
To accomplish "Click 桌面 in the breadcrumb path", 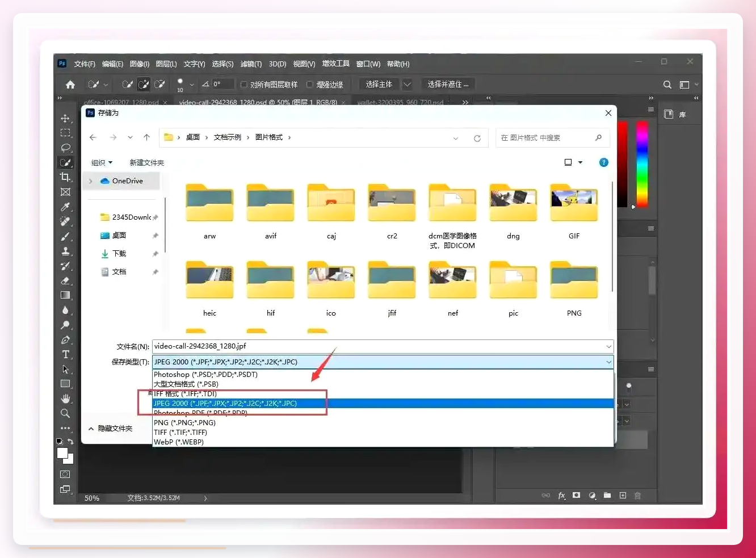I will pos(193,137).
